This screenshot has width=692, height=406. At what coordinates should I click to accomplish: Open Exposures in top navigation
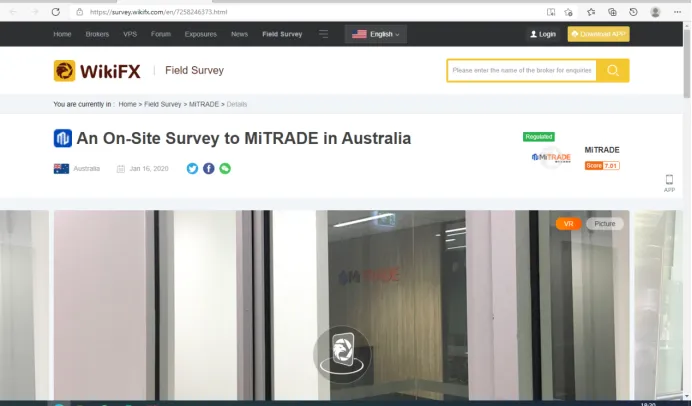[x=201, y=34]
